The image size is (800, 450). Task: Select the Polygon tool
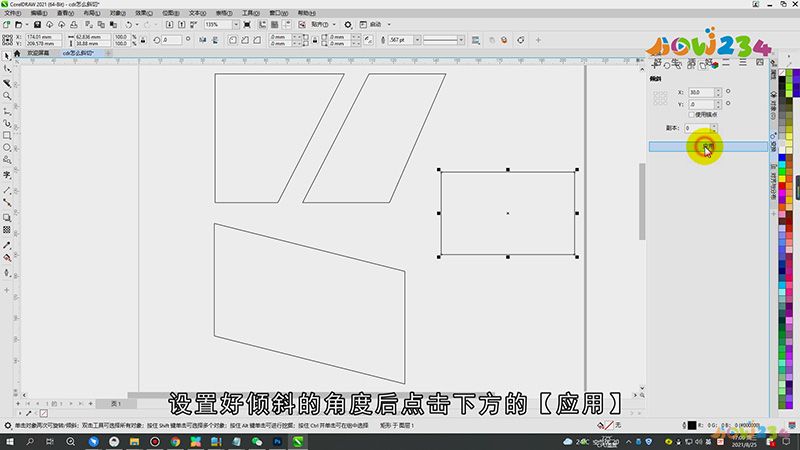point(7,160)
